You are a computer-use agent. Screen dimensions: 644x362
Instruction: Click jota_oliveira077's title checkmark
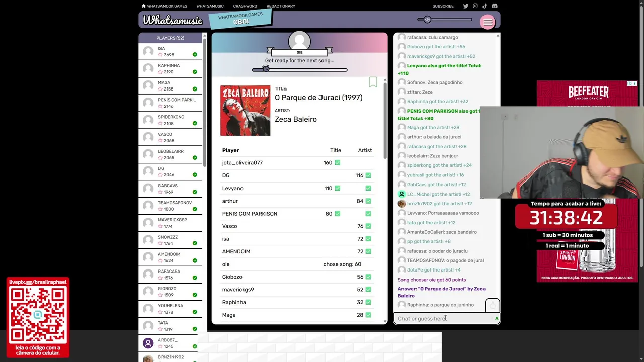click(337, 163)
